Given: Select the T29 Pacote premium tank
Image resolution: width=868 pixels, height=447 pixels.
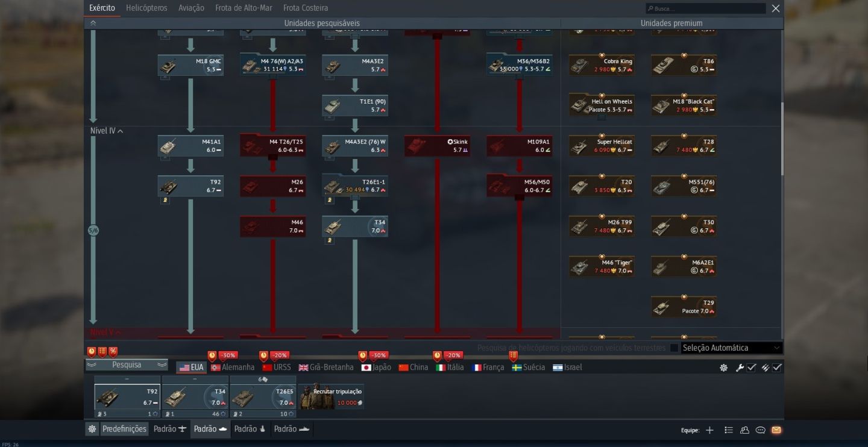Looking at the screenshot, I should 684,307.
